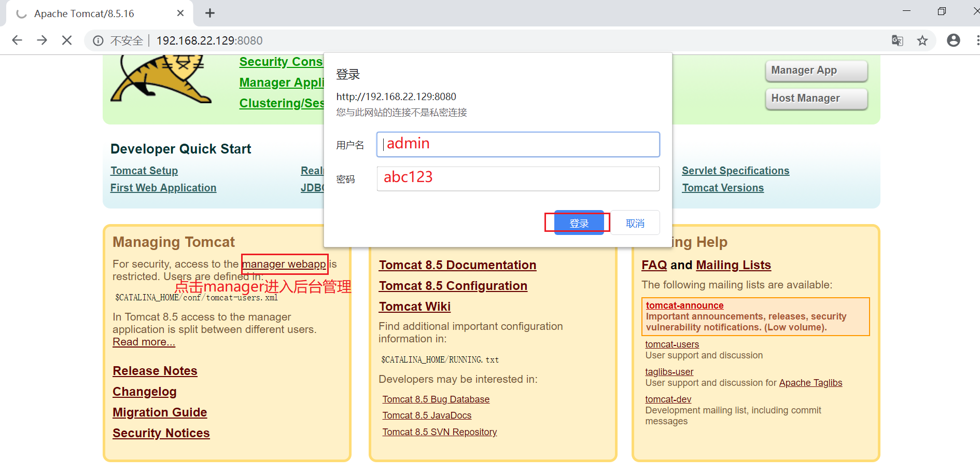Open Tomcat 8.5 Configuration link
The image size is (980, 472).
point(453,286)
